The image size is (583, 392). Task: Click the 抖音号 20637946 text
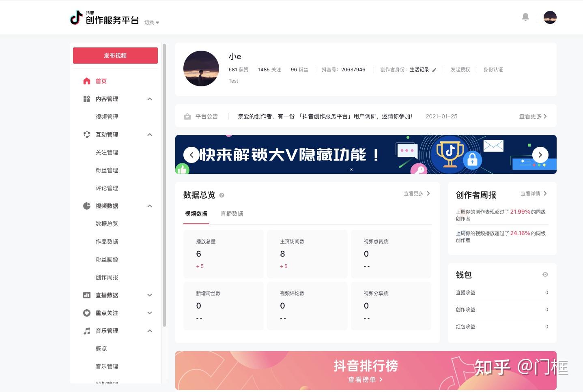[343, 70]
